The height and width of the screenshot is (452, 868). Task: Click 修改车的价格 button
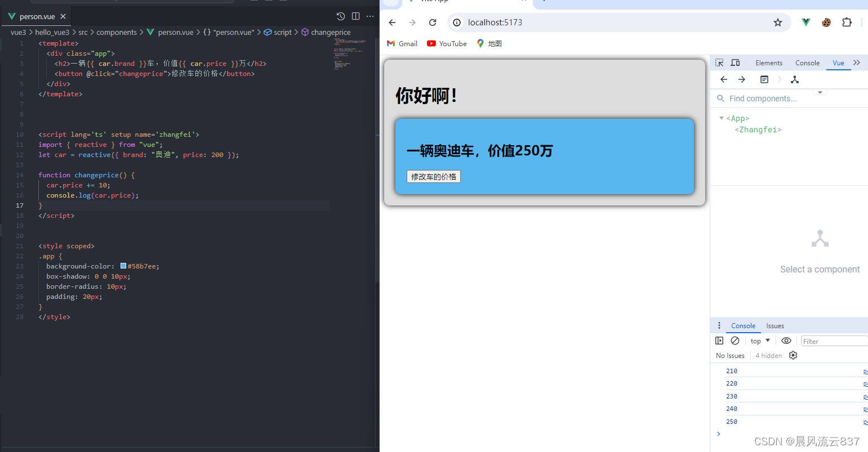[x=433, y=177]
